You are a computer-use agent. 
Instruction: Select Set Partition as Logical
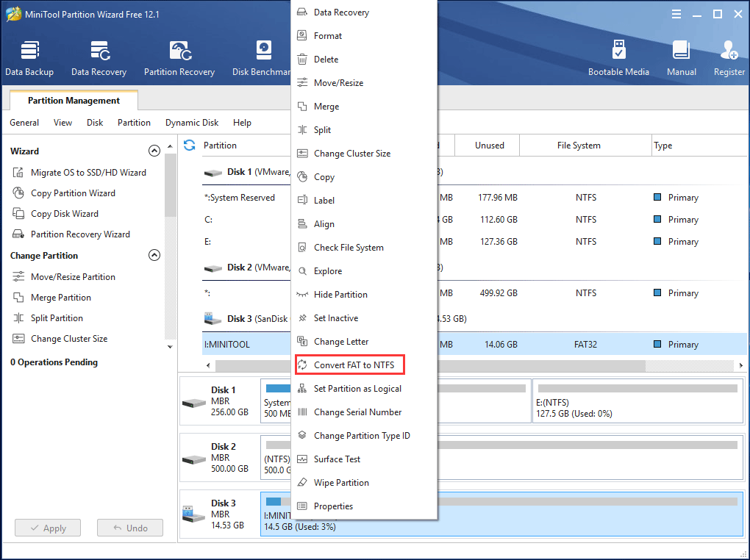click(x=364, y=388)
